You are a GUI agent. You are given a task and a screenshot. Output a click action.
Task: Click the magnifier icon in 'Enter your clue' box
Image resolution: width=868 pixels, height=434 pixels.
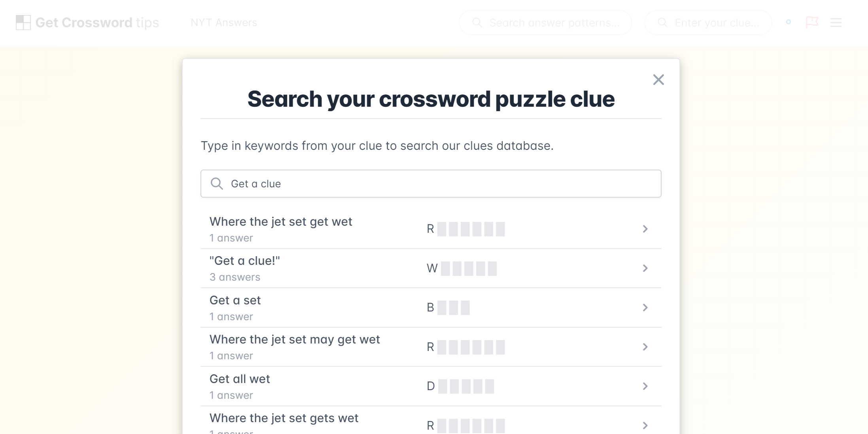662,23
